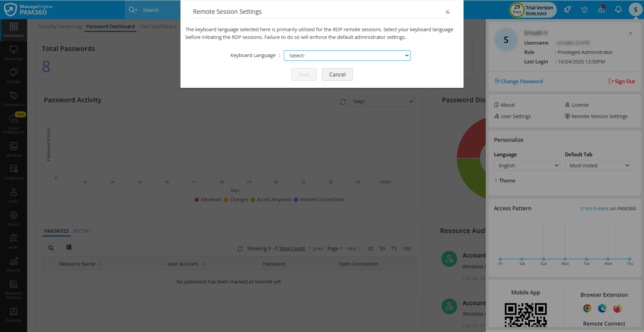Open the Audit section

coord(13,241)
